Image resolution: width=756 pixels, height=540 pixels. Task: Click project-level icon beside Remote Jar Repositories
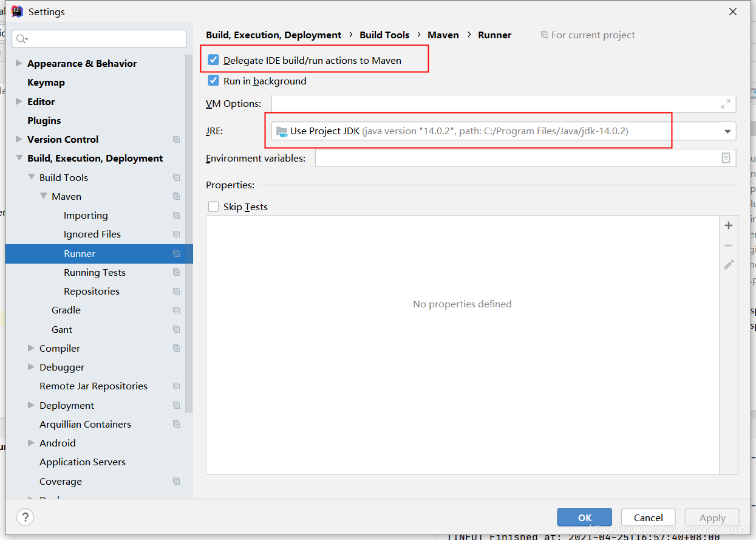coord(176,386)
